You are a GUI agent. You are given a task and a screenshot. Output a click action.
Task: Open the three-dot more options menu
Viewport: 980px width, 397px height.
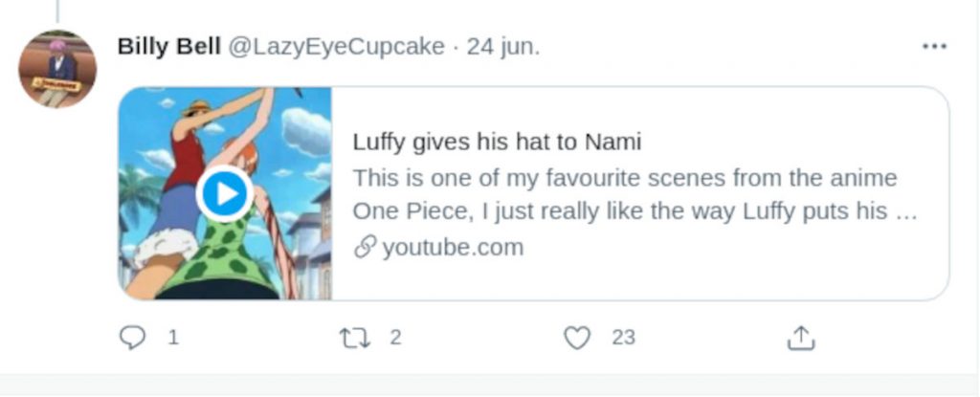[933, 47]
